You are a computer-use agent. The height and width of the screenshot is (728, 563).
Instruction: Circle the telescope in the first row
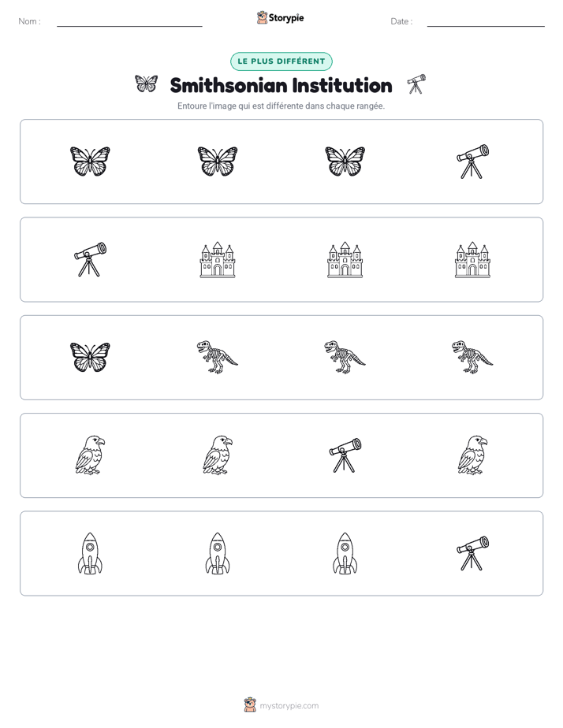tap(472, 162)
